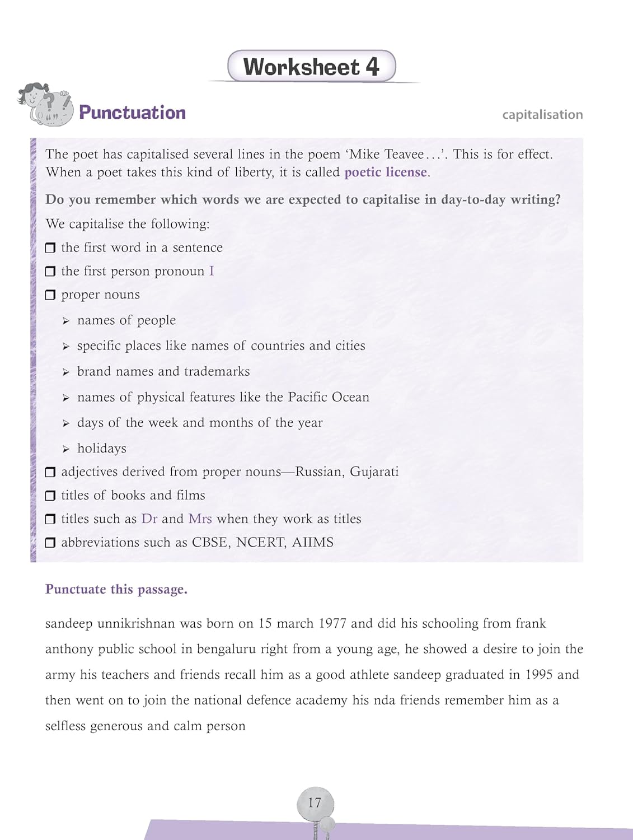The image size is (633, 840).
Task: Click the arrow next to 'brand names and trademarks'
Action: coord(66,372)
